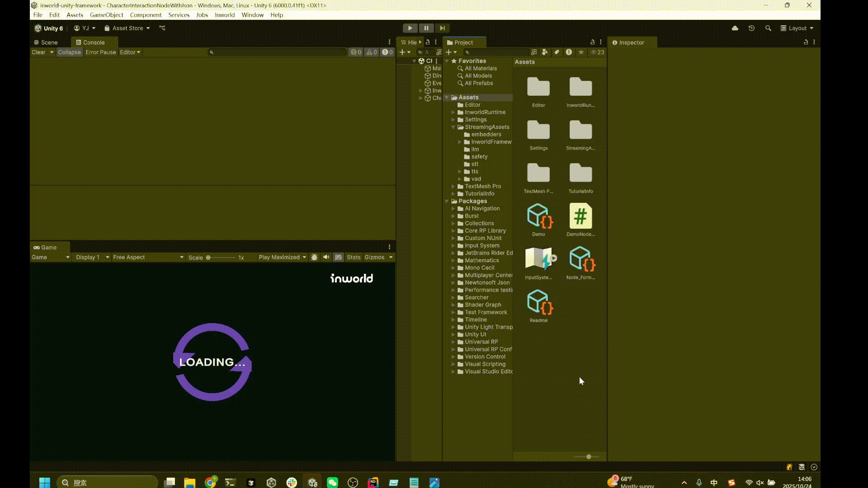
Task: Click the Step frame button
Action: click(x=442, y=28)
